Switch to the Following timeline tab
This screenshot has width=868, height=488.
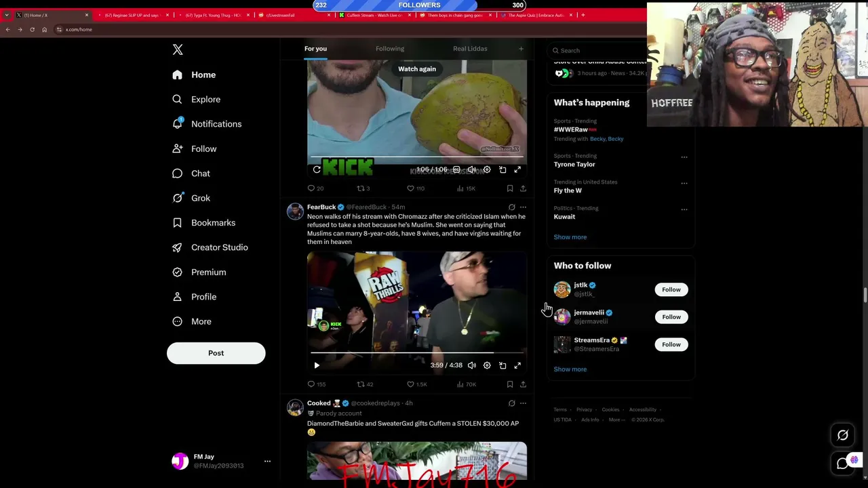tap(390, 49)
